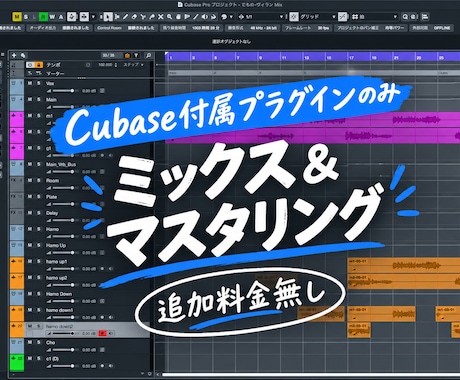Select the Main_Vrb_Bus track name
Image resolution: width=460 pixels, height=380 pixels.
click(61, 164)
